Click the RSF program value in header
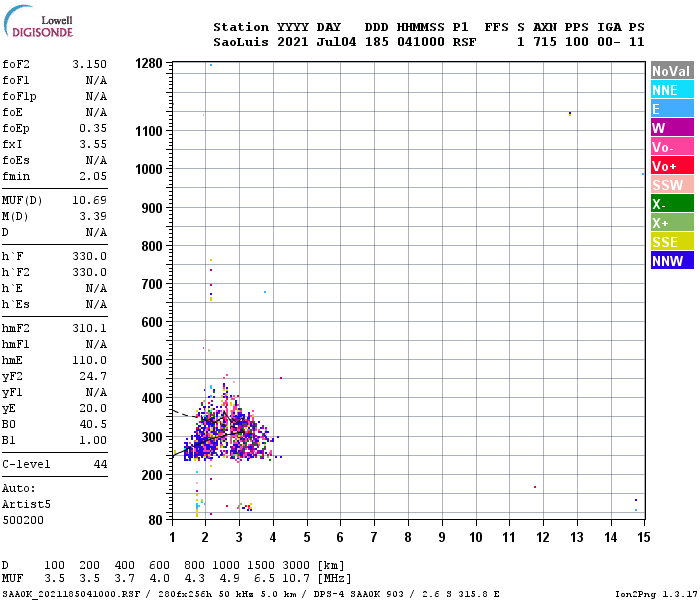Viewport: 700px width, 600px height. coord(464,42)
